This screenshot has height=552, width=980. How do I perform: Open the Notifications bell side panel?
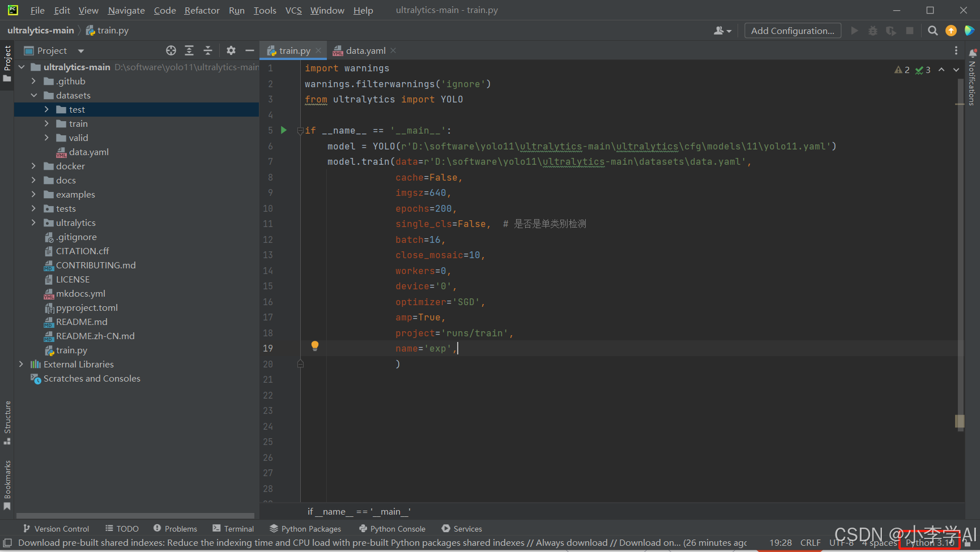[x=973, y=53]
